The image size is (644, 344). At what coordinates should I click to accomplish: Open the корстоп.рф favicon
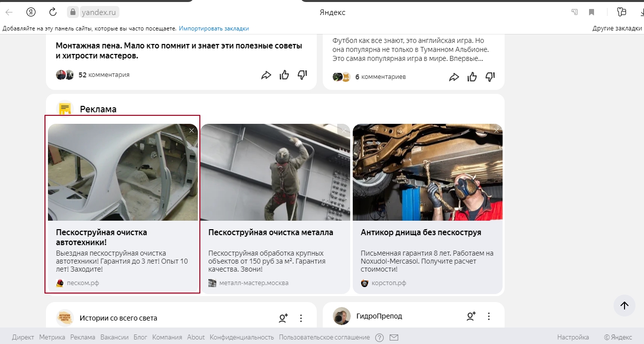[x=365, y=283]
